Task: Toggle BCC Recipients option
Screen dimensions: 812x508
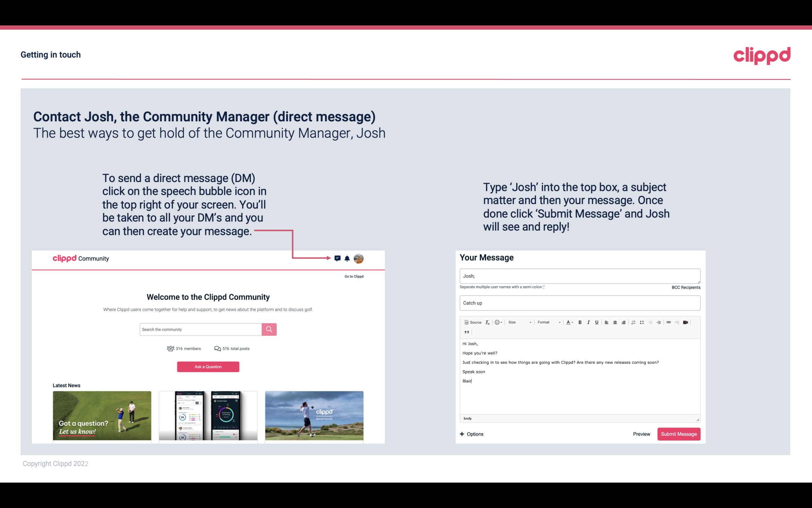Action: click(686, 287)
